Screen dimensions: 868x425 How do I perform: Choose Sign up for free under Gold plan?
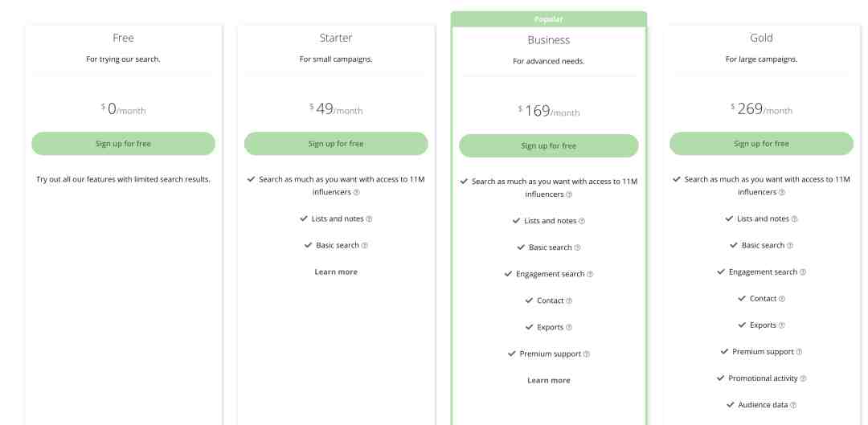pyautogui.click(x=761, y=143)
